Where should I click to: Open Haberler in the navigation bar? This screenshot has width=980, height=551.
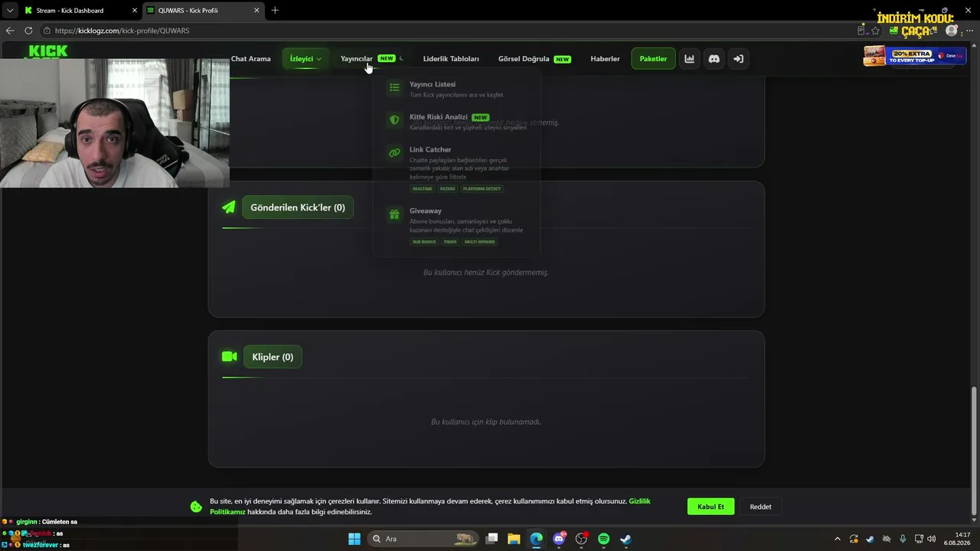coord(605,59)
